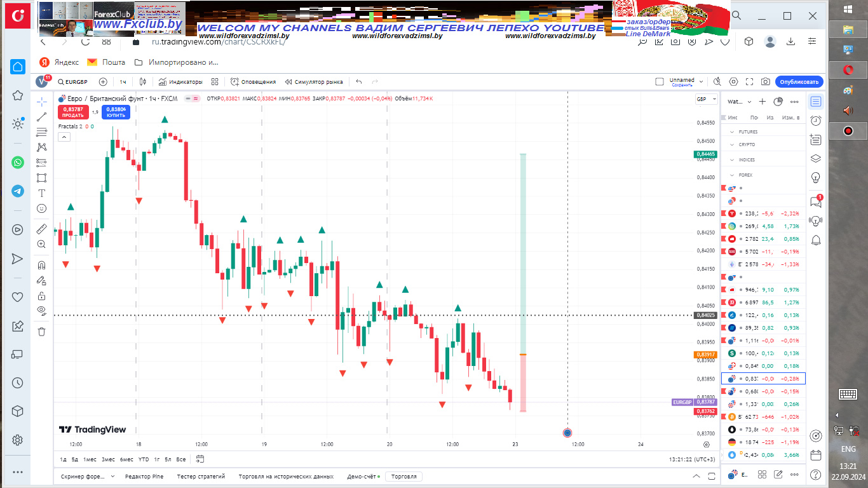The image size is (868, 488).
Task: Start the Симулятор рынка replay
Action: (x=314, y=82)
